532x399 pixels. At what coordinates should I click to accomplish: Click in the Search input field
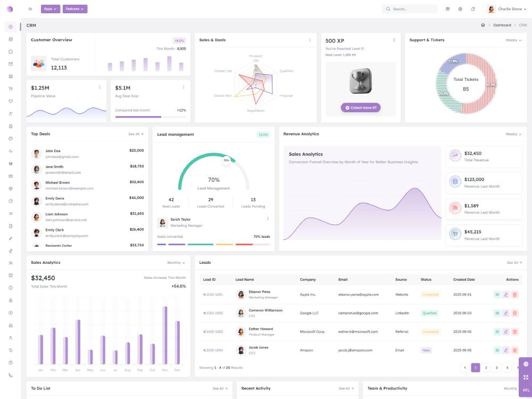pos(412,9)
